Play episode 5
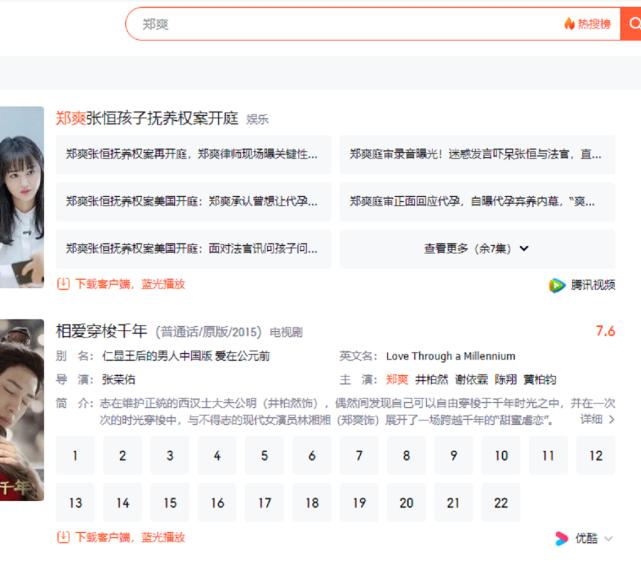 [x=264, y=456]
